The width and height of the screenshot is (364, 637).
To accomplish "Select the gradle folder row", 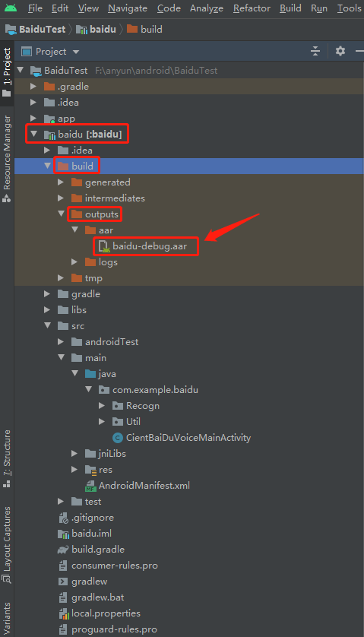I will click(189, 293).
